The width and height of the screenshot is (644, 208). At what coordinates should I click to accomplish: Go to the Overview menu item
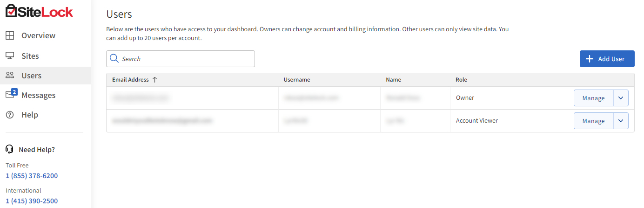coord(38,35)
